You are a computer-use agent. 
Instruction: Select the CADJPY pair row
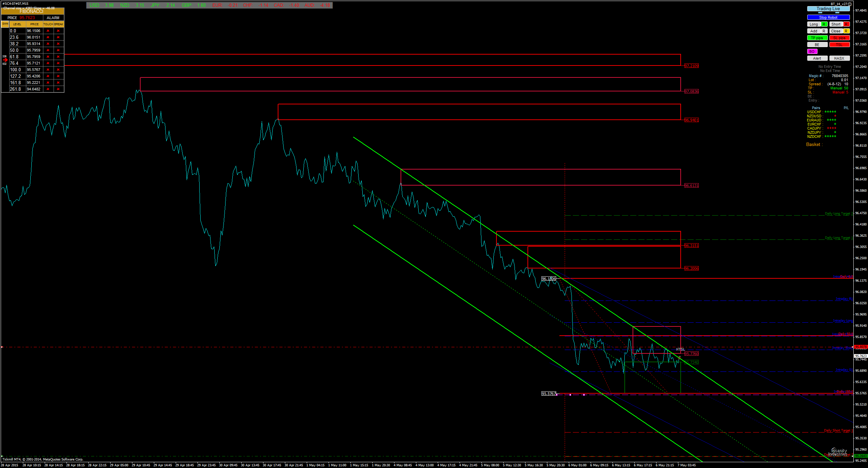(822, 128)
